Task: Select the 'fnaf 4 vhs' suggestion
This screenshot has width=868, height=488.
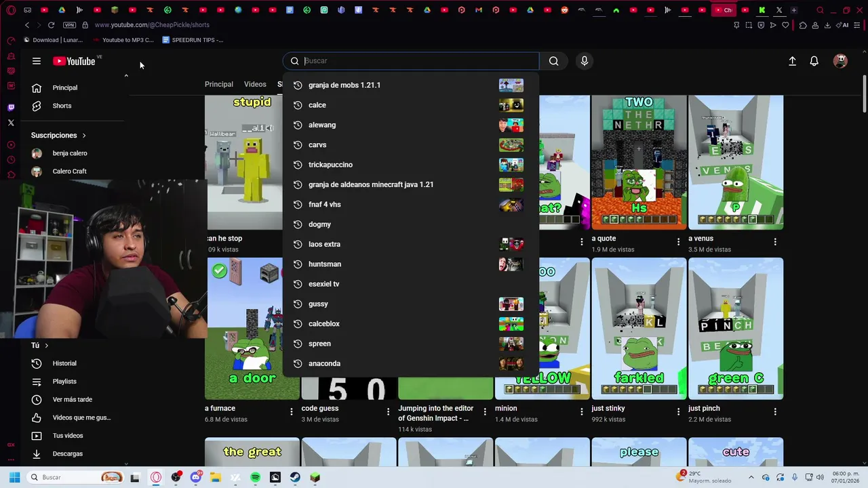Action: coord(411,205)
